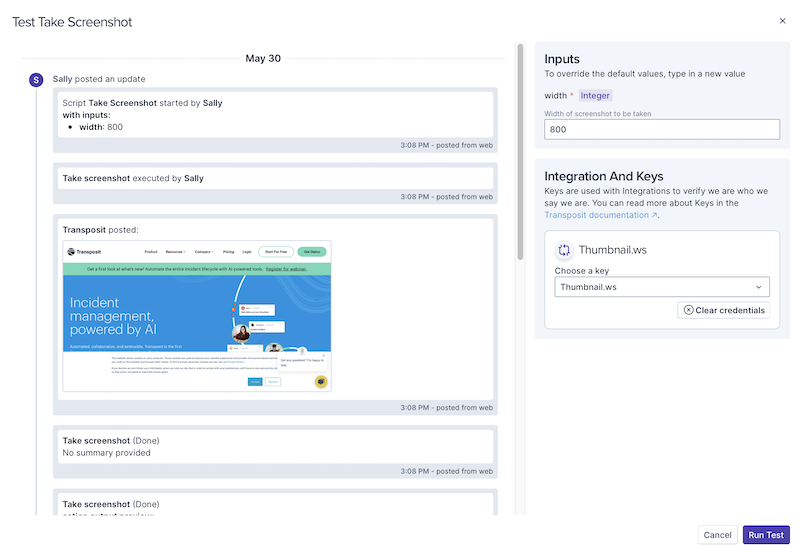This screenshot has width=800, height=556.
Task: Click the 'Choose a key' label
Action: [x=582, y=270]
